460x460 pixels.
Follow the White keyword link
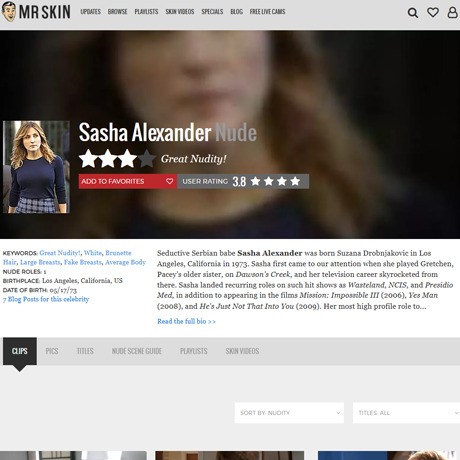click(93, 253)
